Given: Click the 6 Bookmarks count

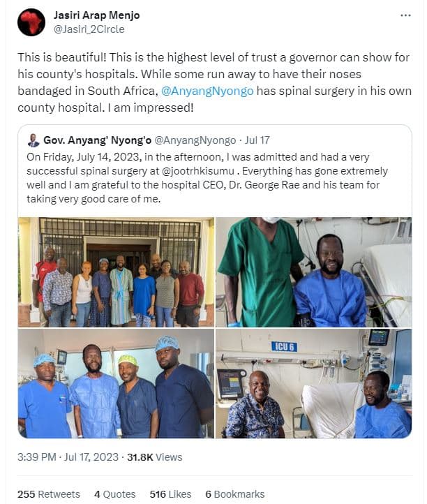Looking at the screenshot, I should [235, 494].
